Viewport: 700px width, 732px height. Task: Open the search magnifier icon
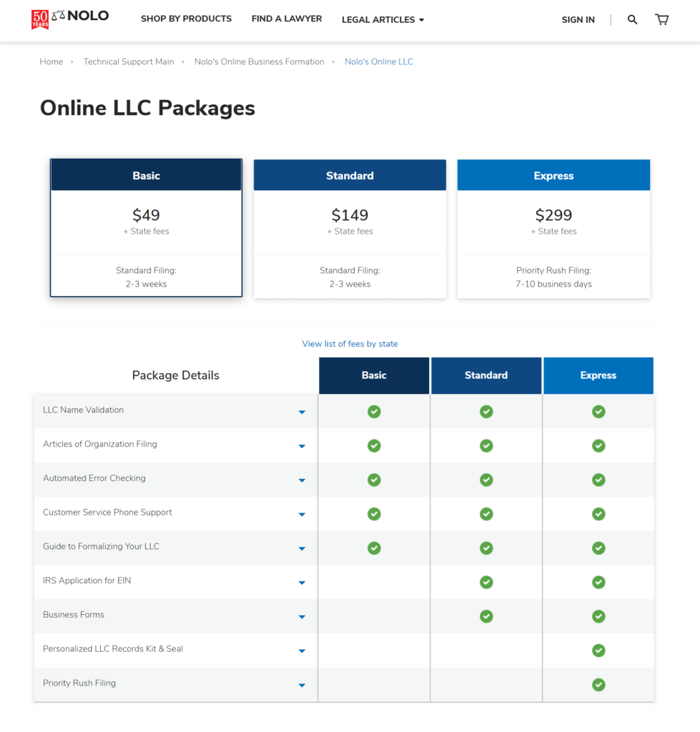[x=632, y=19]
